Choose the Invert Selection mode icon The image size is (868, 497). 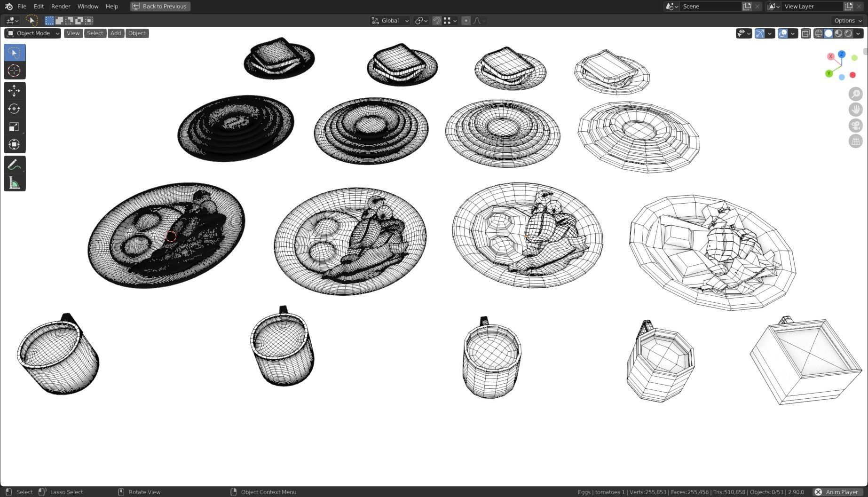79,20
